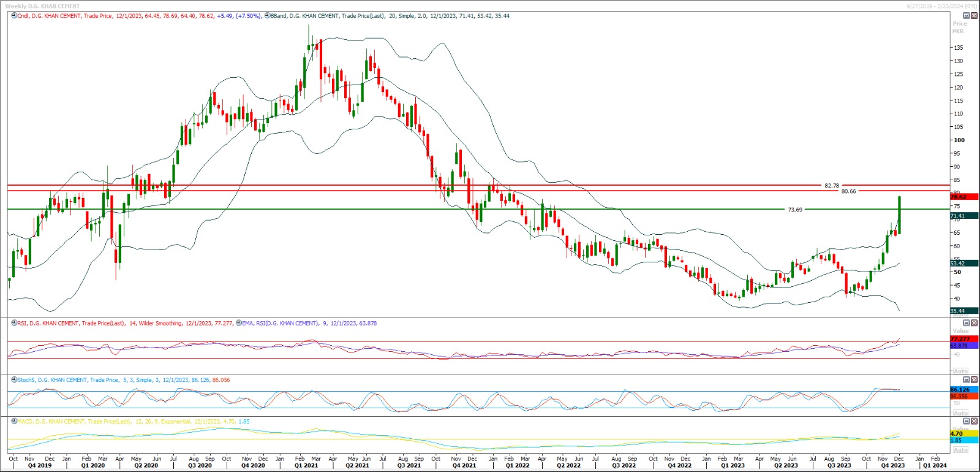Click the StochS indicator legend icon
Image resolution: width=980 pixels, height=472 pixels.
click(13, 380)
